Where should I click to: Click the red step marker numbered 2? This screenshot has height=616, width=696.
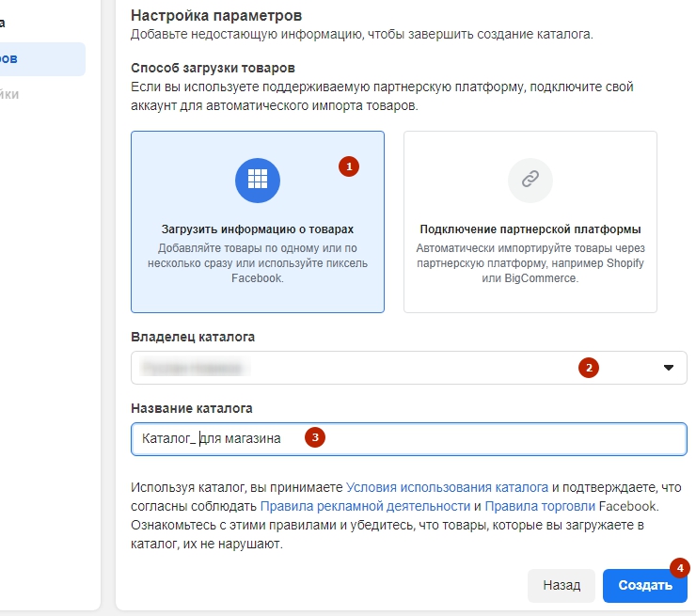pyautogui.click(x=589, y=368)
